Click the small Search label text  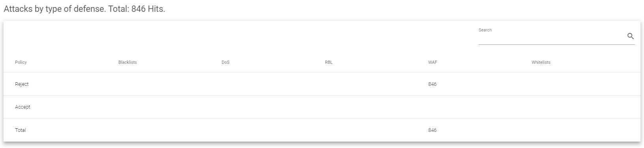[x=485, y=30]
